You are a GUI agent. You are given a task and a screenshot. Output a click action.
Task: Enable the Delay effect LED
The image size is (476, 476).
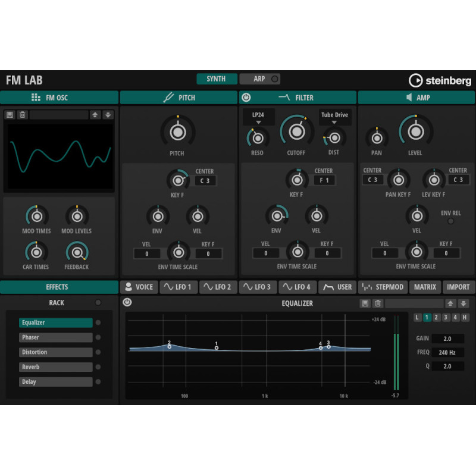(x=98, y=382)
